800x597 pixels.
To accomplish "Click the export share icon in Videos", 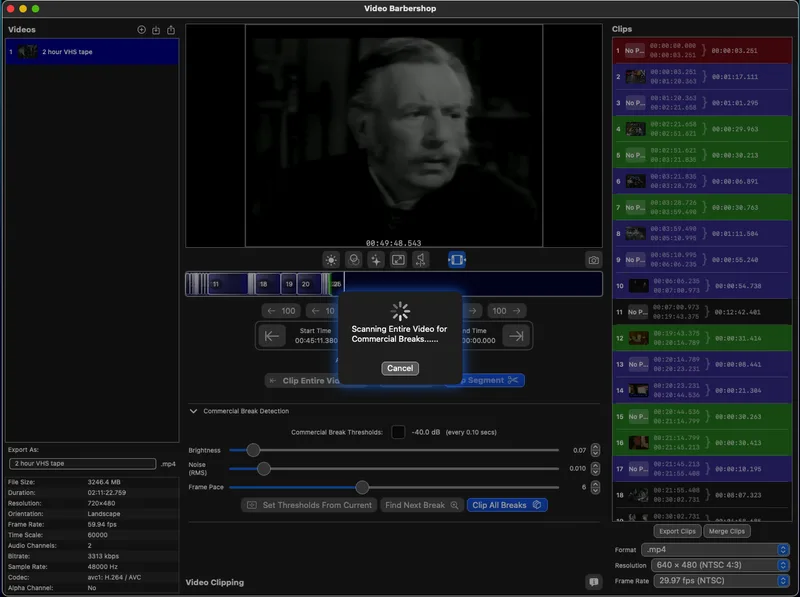I will click(x=170, y=30).
